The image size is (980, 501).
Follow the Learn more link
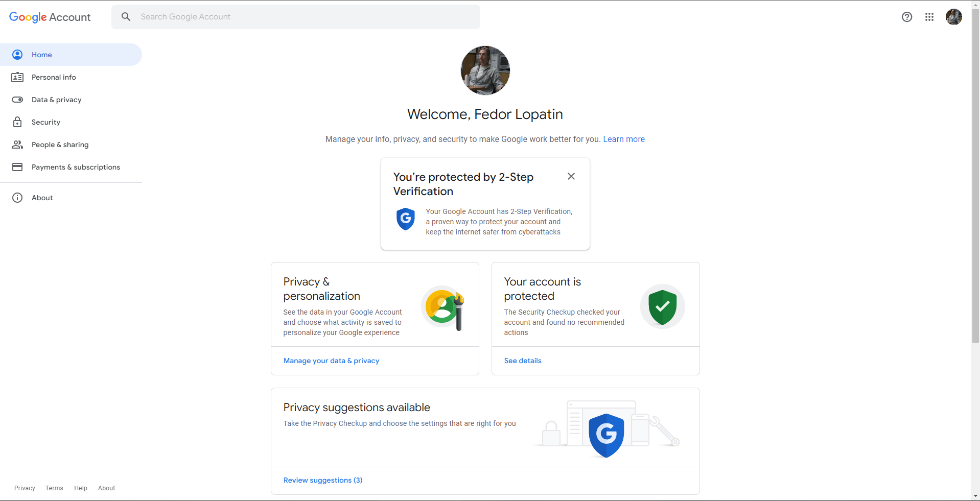(x=624, y=139)
